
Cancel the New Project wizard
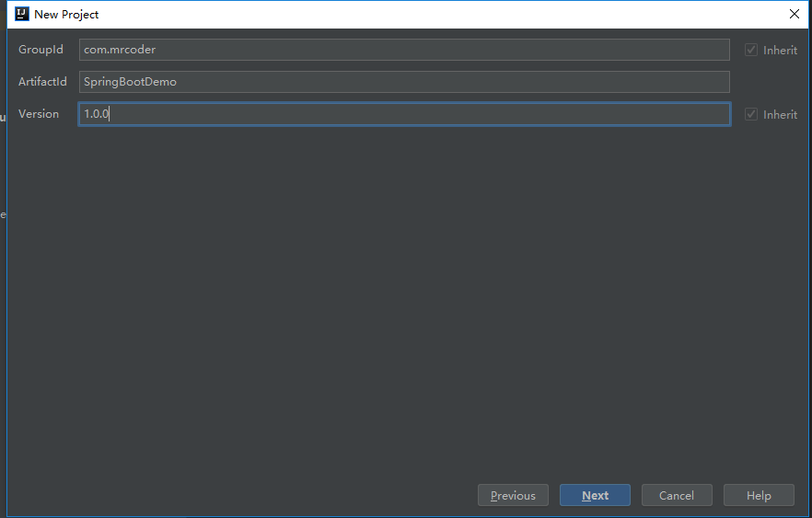(677, 495)
